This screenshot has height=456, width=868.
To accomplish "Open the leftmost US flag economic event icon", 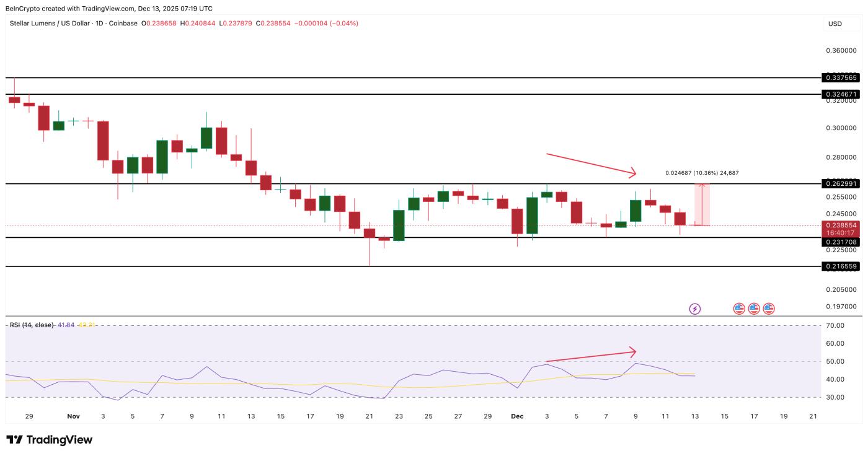I will (x=738, y=309).
